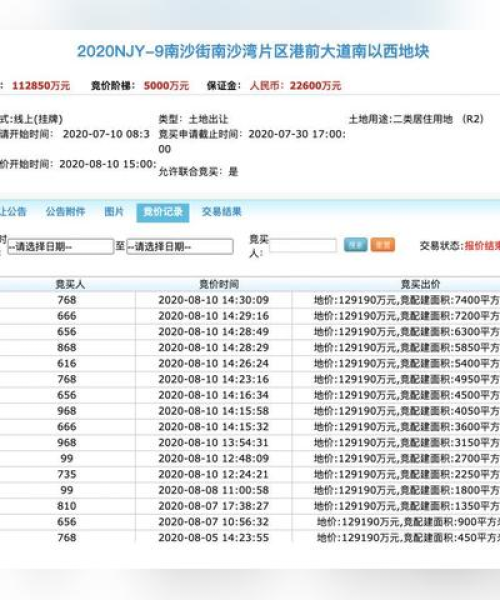500x600 pixels.
Task: Click the 5400平方 bid price cell
Action: (x=407, y=364)
